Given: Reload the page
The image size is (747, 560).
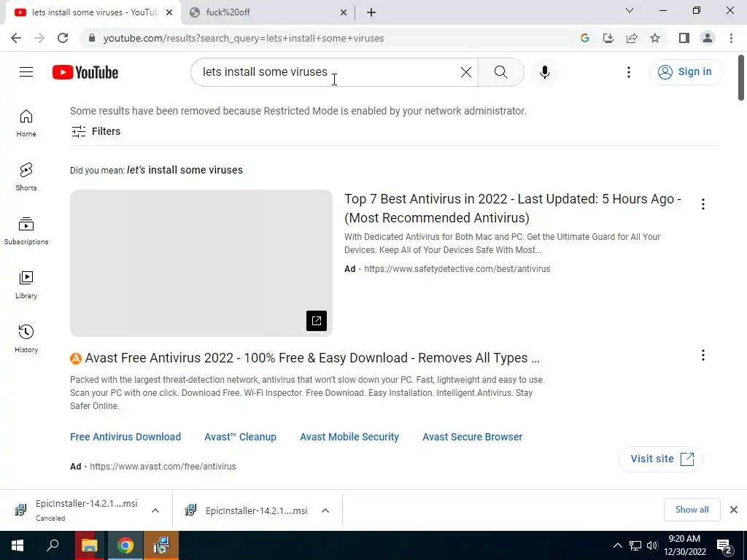Looking at the screenshot, I should coord(63,38).
